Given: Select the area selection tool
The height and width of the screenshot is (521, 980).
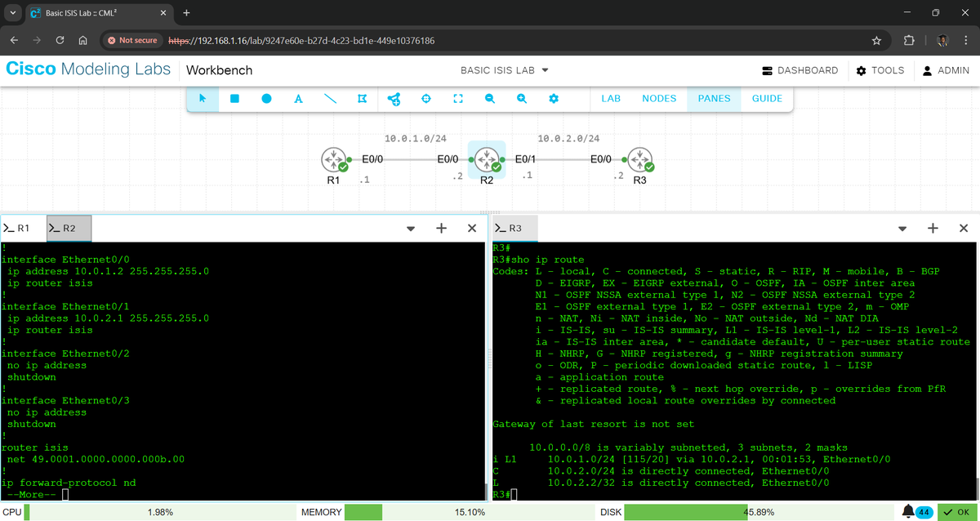Looking at the screenshot, I should 362,98.
